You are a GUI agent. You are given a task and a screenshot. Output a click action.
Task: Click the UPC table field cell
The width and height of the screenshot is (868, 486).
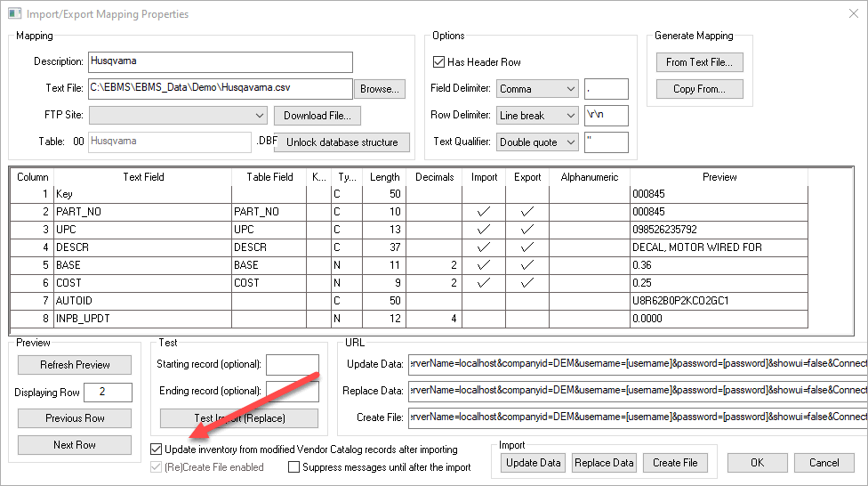point(269,230)
